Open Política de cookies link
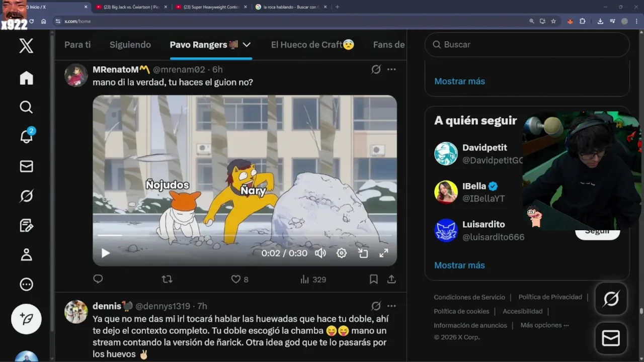This screenshot has width=644, height=362. click(x=461, y=311)
